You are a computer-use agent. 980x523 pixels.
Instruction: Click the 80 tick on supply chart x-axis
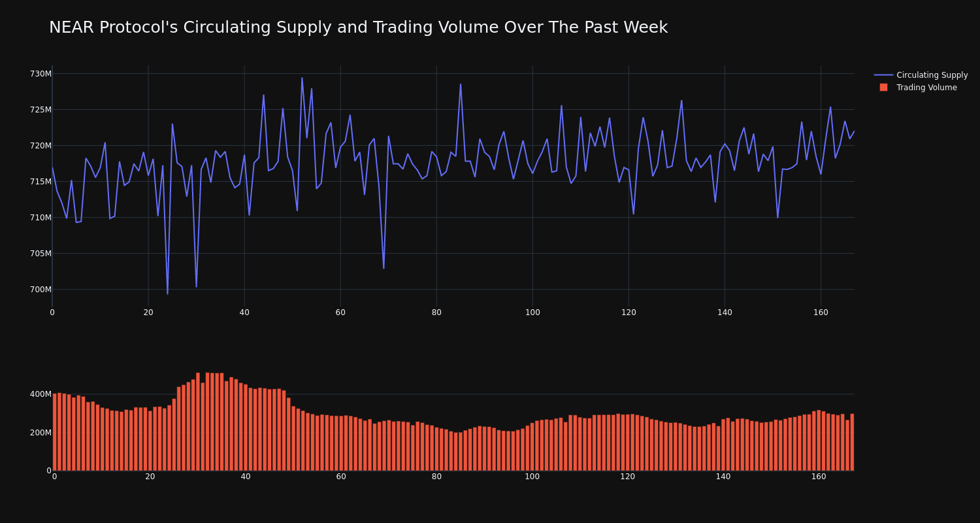[x=436, y=312]
